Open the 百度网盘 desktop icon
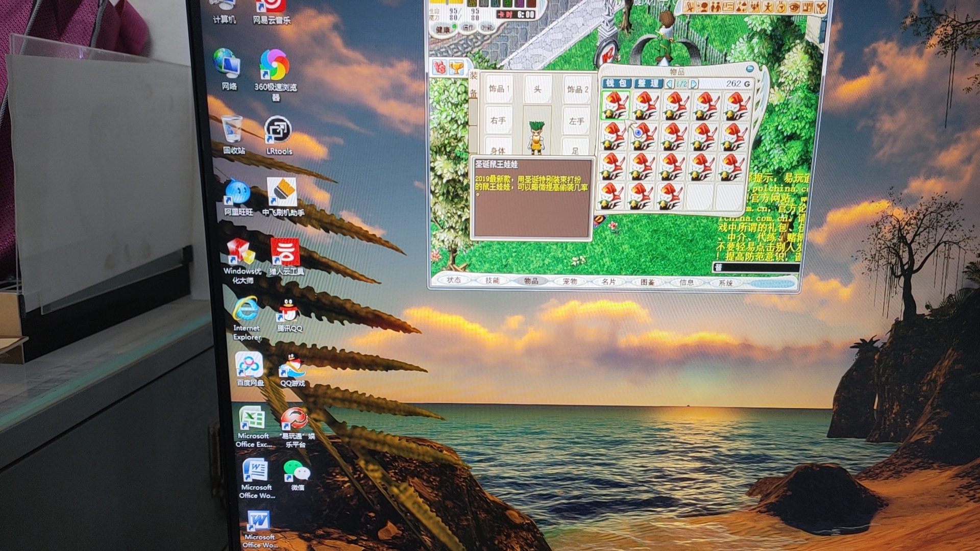The width and height of the screenshot is (980, 551). [250, 369]
